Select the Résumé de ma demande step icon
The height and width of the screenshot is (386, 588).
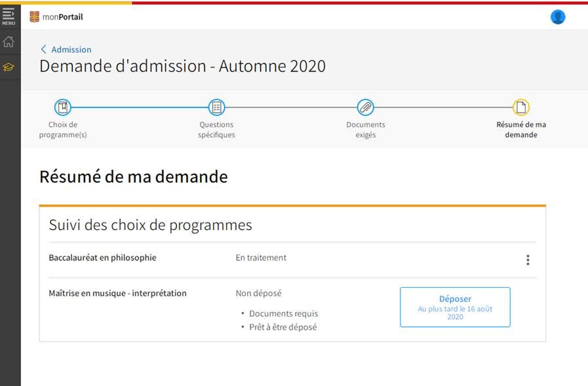tap(521, 107)
